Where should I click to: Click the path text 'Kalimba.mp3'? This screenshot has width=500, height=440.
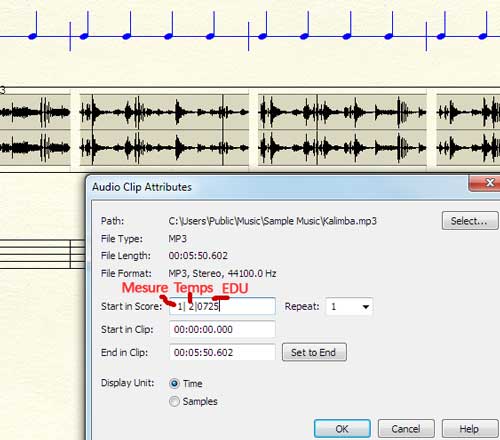[x=349, y=221]
